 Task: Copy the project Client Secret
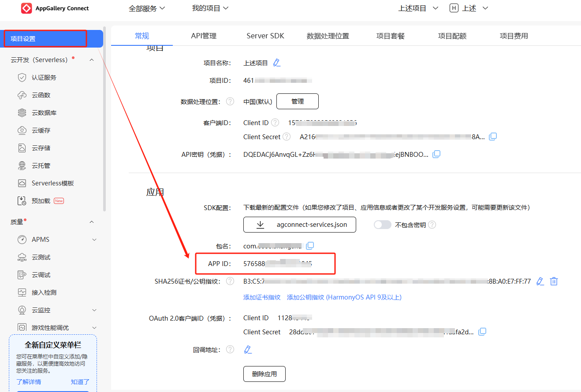493,137
